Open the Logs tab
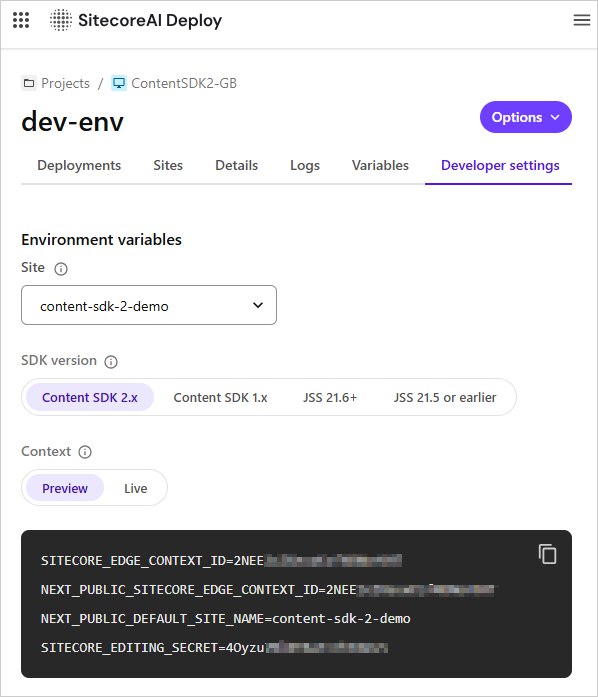Image resolution: width=598 pixels, height=697 pixels. [305, 165]
